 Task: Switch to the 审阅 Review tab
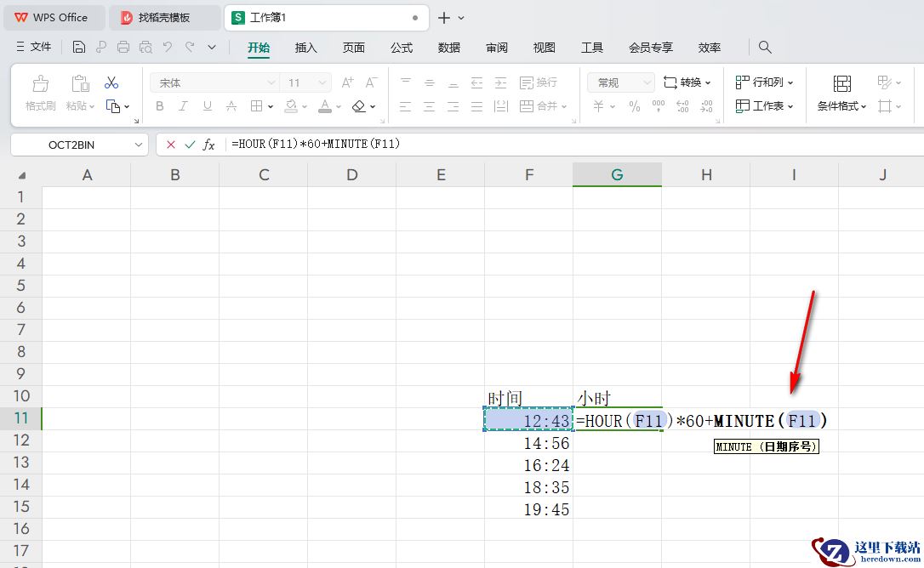click(x=497, y=48)
